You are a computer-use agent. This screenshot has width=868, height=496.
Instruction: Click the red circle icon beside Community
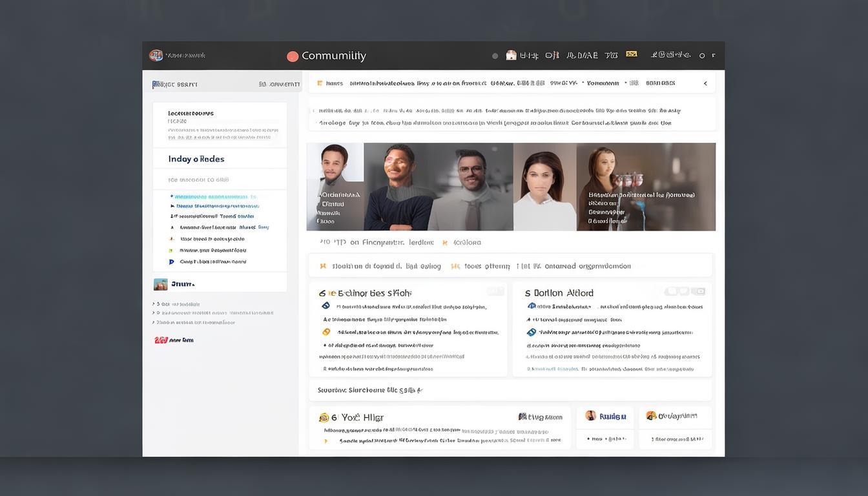(x=293, y=56)
